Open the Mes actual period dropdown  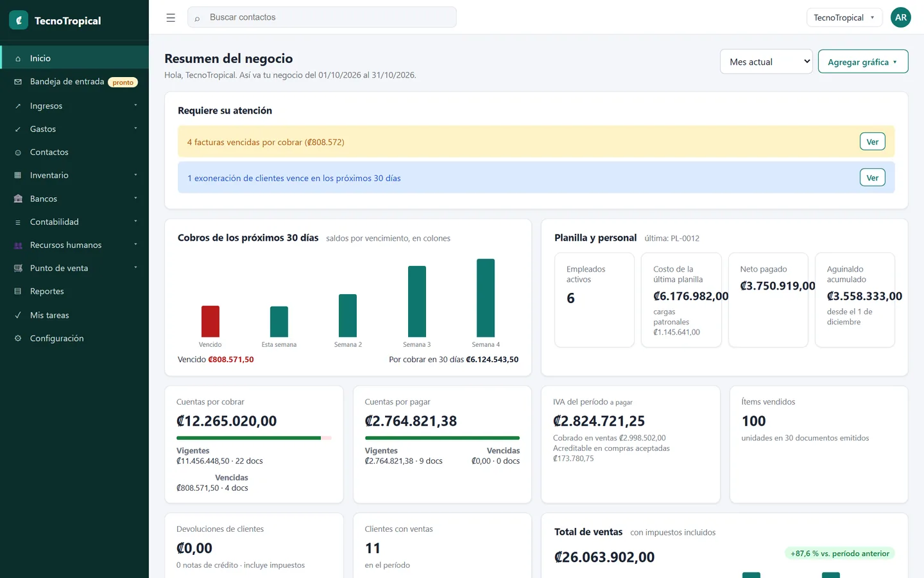766,62
